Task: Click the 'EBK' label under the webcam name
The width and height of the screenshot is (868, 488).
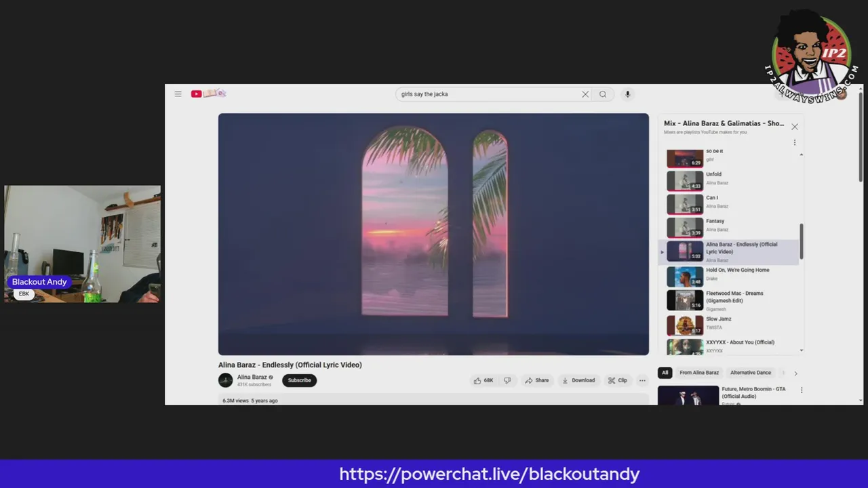Action: (x=24, y=293)
